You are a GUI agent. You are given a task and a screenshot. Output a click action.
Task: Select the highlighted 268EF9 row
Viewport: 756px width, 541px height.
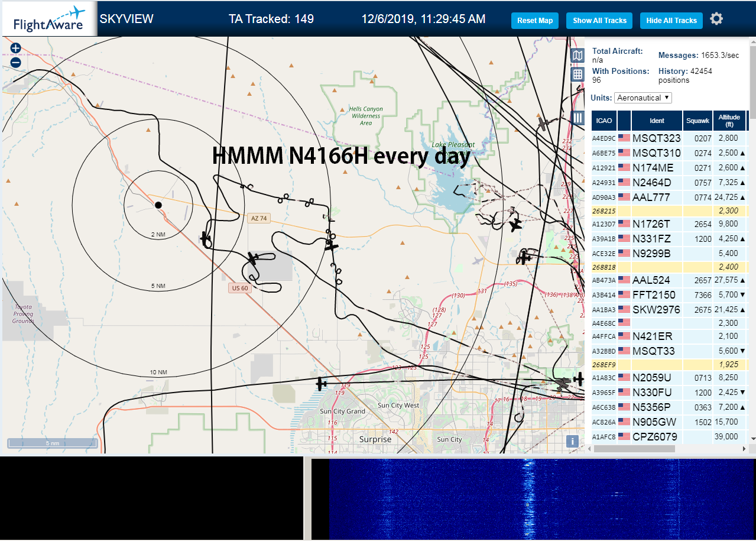[669, 364]
